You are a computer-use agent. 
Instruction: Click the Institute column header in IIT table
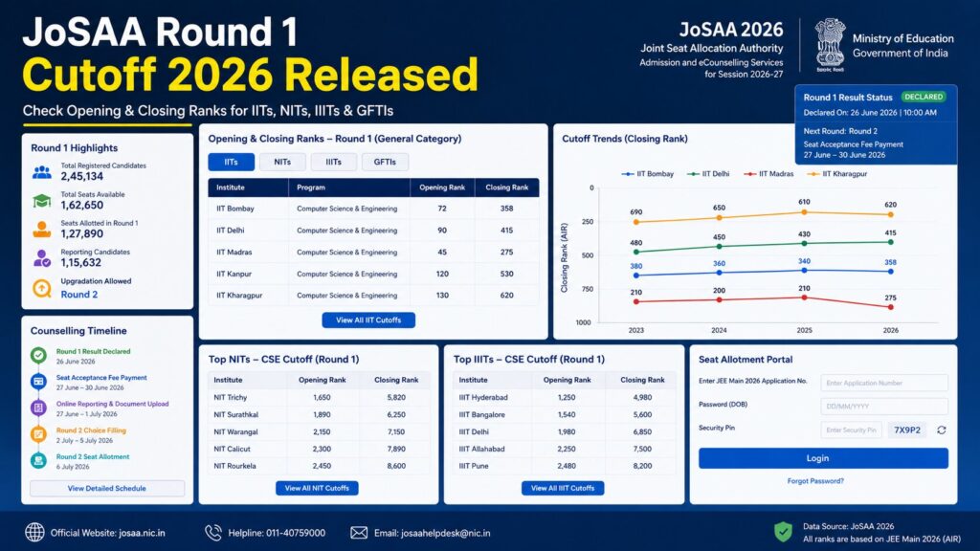248,187
